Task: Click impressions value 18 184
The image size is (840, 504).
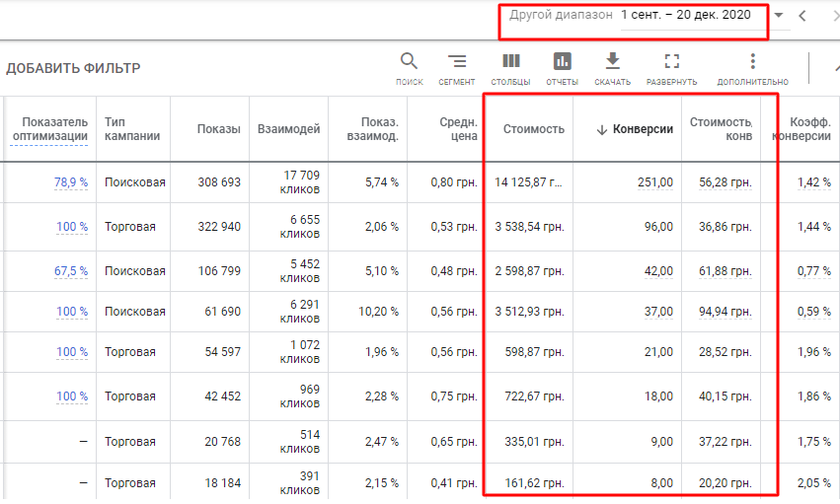Action: (x=222, y=483)
